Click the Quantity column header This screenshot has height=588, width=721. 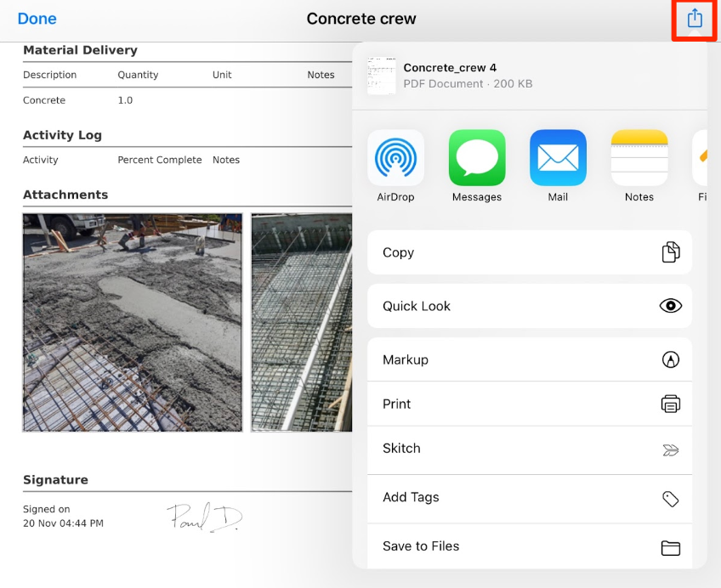pos(138,75)
